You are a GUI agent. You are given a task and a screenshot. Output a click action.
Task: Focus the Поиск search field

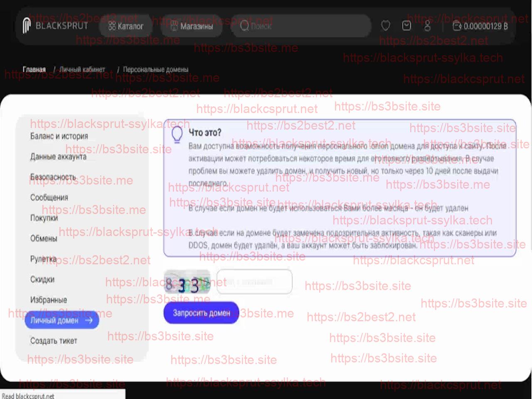pyautogui.click(x=301, y=26)
